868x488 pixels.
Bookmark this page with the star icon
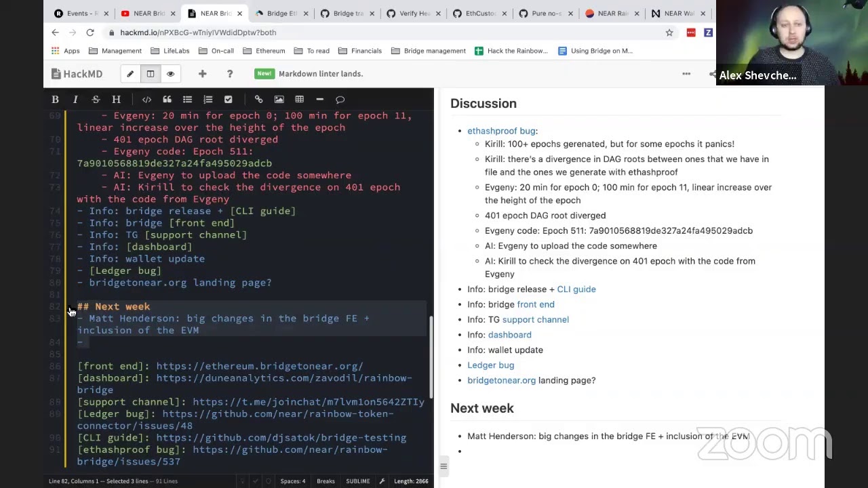click(x=669, y=33)
